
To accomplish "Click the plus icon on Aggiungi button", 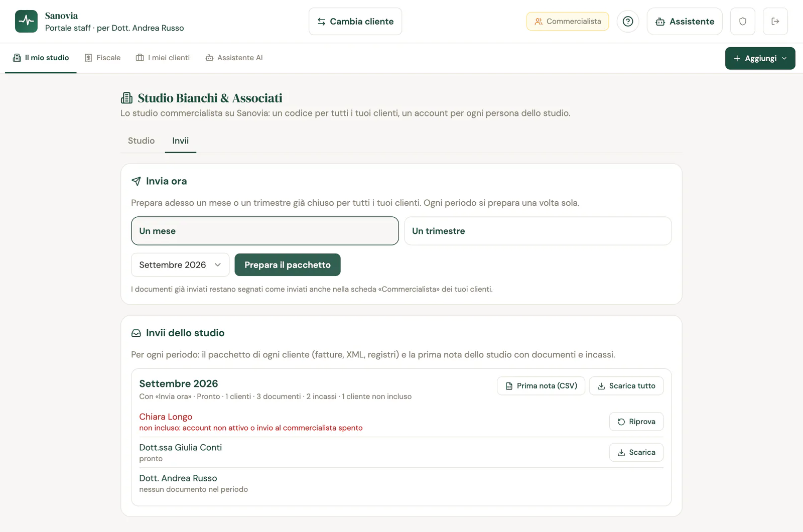I will 737,59.
